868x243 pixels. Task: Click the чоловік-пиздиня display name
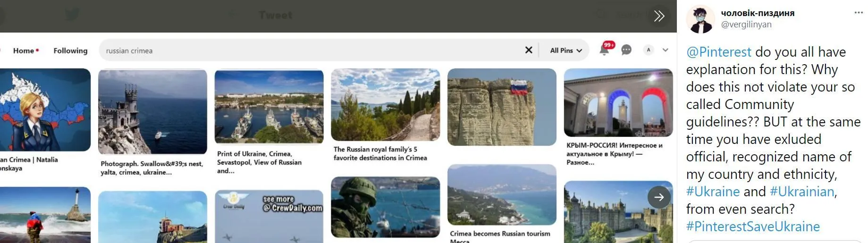(x=758, y=13)
